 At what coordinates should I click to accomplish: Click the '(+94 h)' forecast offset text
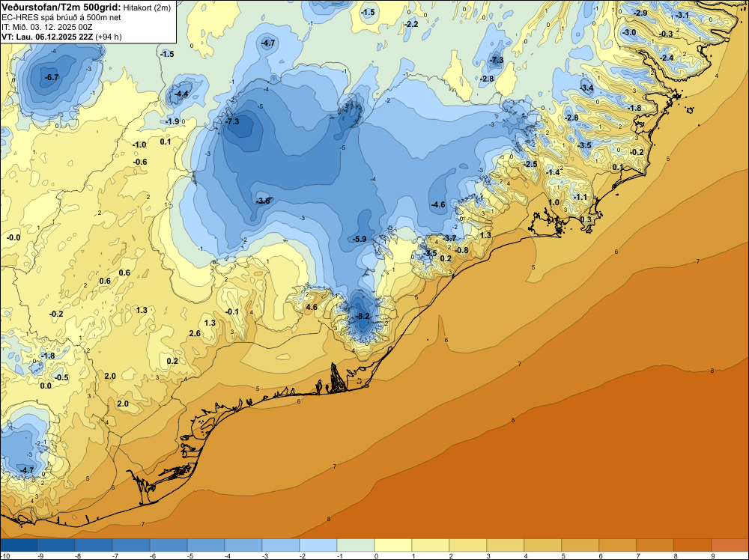pyautogui.click(x=109, y=37)
